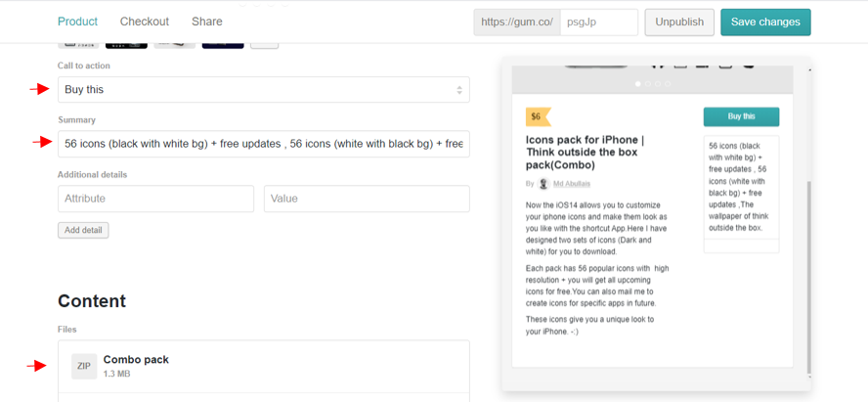
Task: Click the Buy this button in preview
Action: (741, 116)
